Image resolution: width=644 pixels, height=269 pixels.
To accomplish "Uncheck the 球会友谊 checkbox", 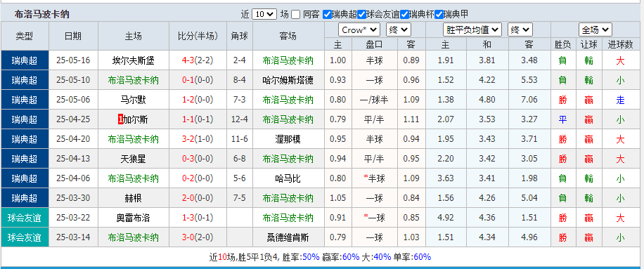I will [x=361, y=15].
